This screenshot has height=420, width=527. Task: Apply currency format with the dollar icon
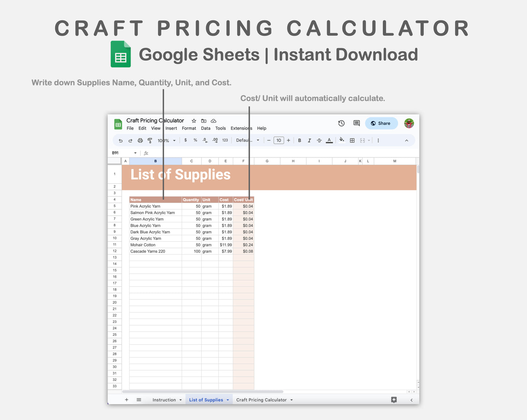pos(185,140)
